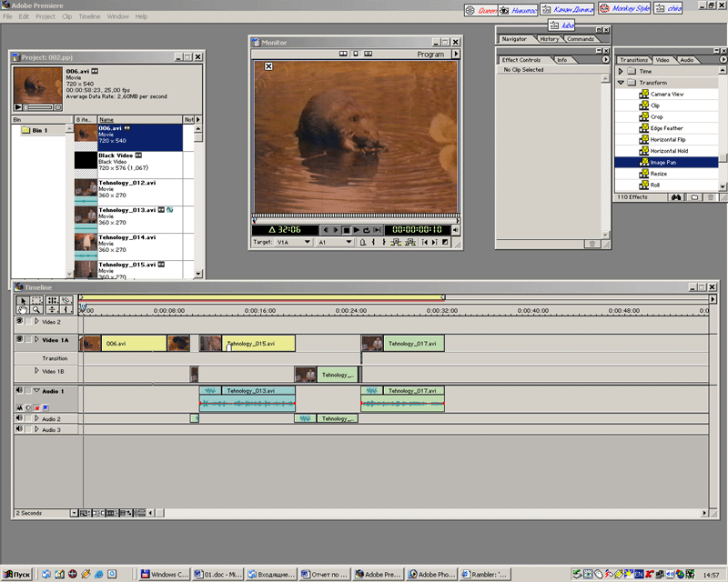
Task: Select the arrow Selection tool in Timeline
Action: point(22,300)
